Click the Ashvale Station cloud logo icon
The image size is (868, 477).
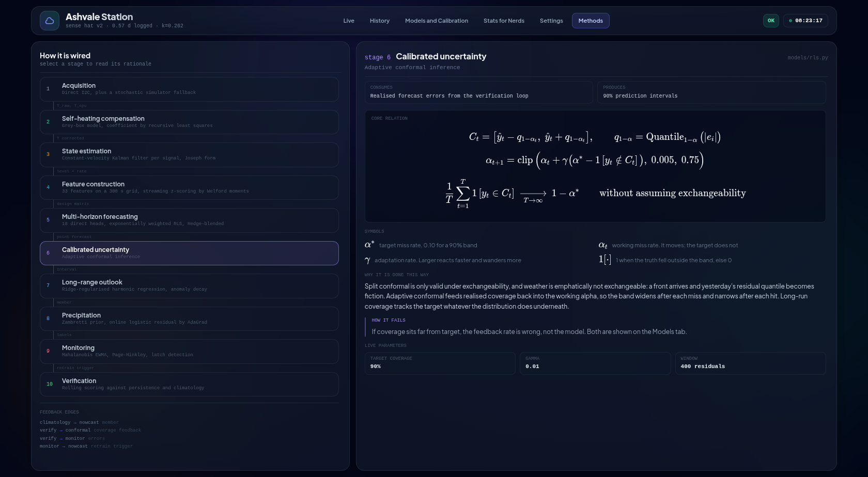50,21
